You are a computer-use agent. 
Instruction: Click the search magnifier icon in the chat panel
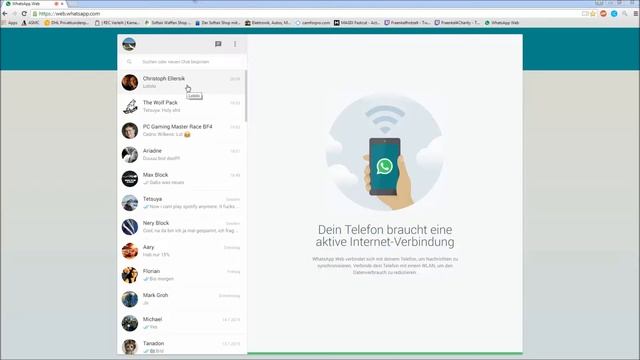click(x=129, y=62)
